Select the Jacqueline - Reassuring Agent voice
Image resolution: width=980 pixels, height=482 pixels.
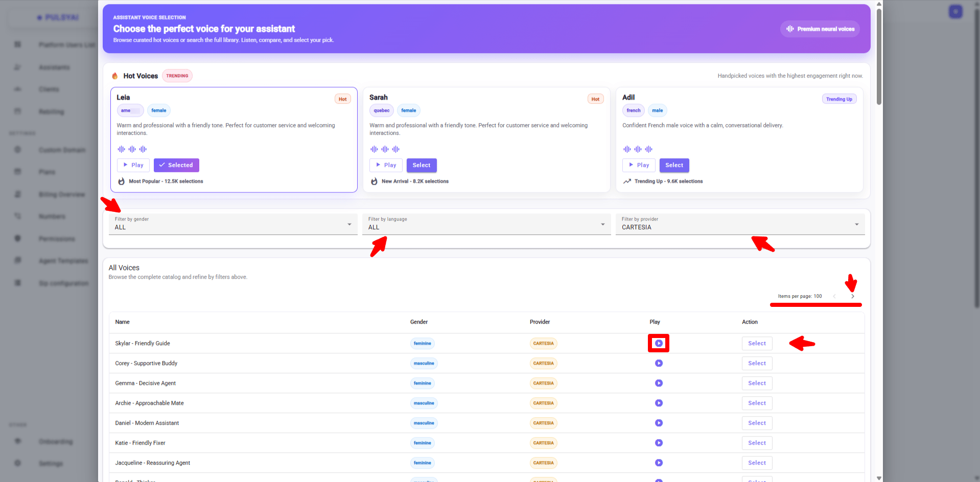[757, 463]
